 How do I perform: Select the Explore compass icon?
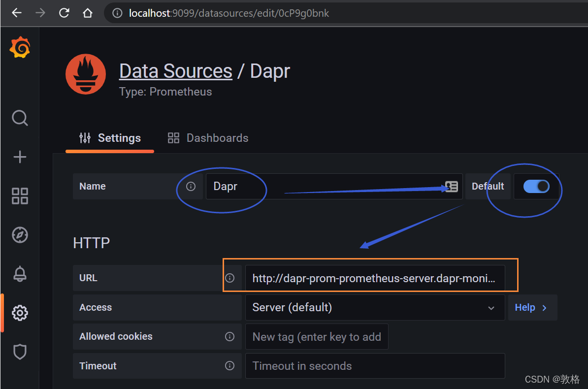click(x=20, y=235)
